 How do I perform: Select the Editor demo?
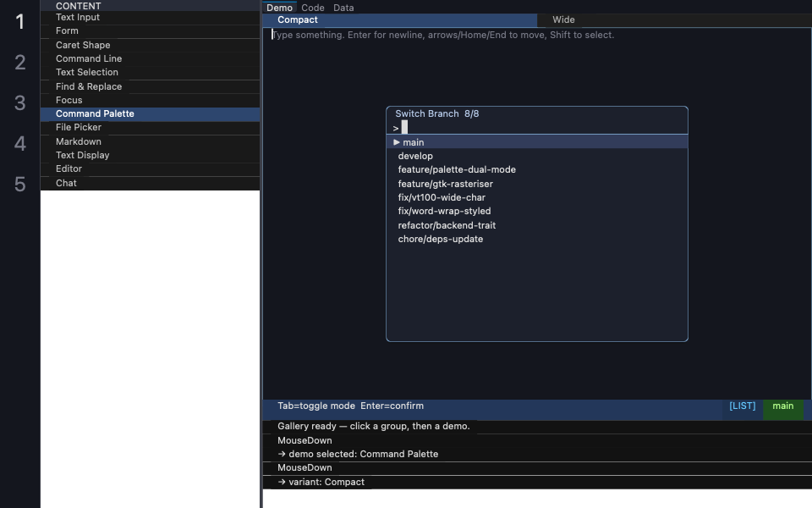151,169
